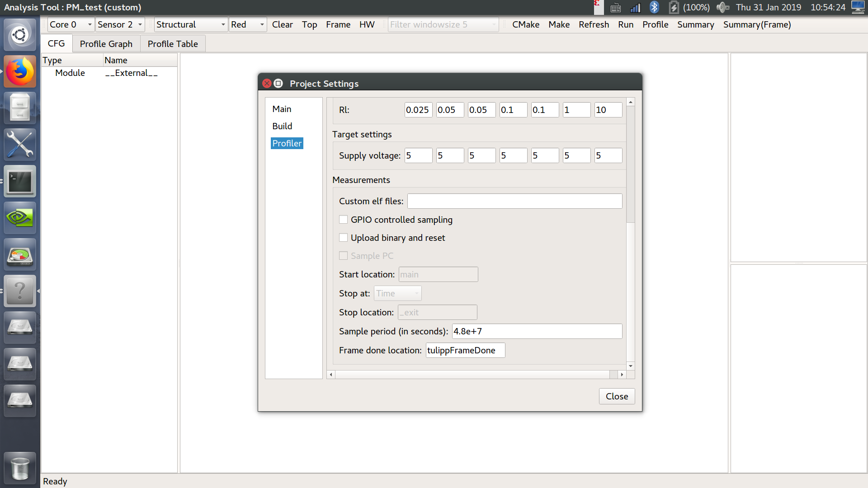Open the disk usage analyzer icon
868x488 pixels.
(x=20, y=255)
